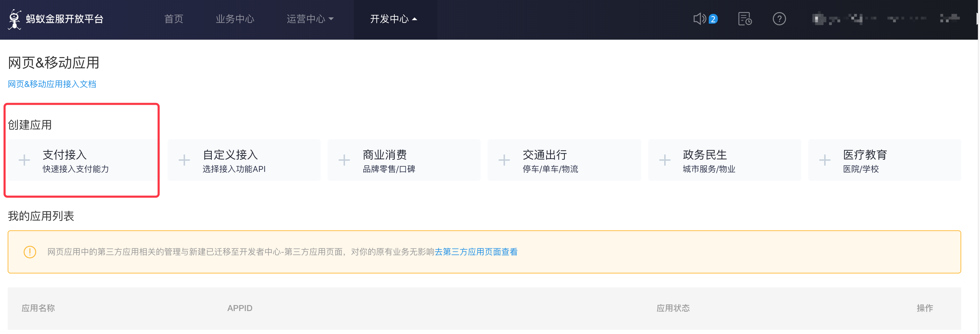
Task: Click the 网页&移动应用 page title
Action: (x=54, y=63)
